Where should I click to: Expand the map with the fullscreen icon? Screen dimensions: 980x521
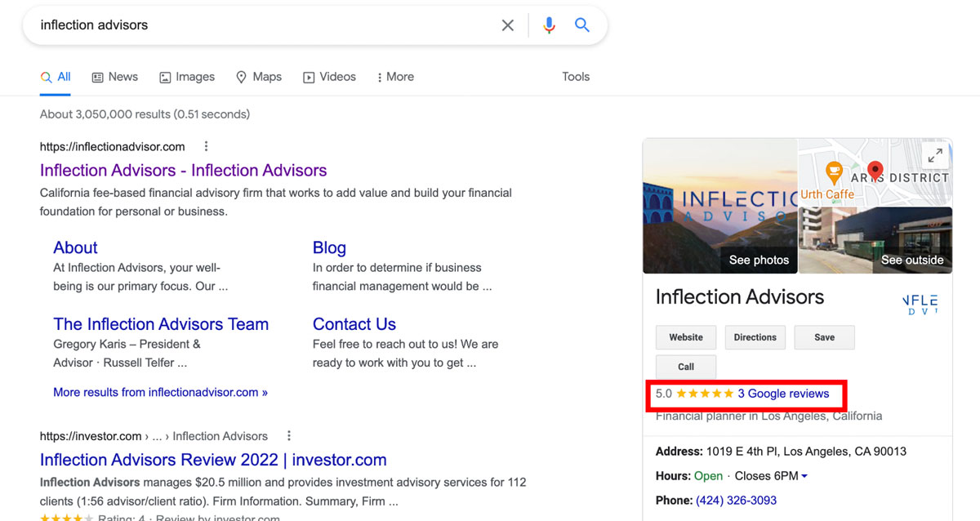point(936,154)
